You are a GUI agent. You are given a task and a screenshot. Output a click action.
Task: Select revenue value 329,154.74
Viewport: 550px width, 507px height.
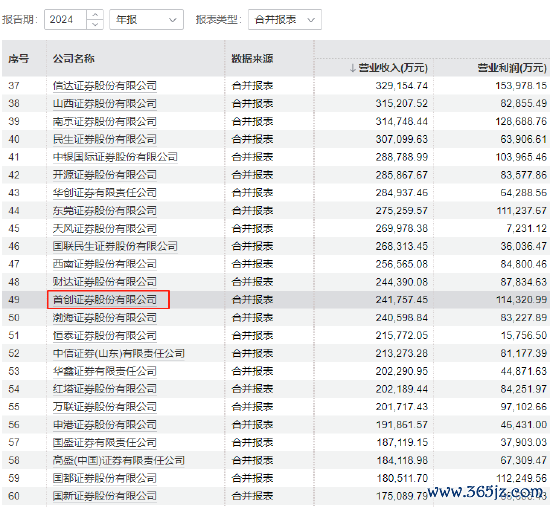pyautogui.click(x=402, y=86)
